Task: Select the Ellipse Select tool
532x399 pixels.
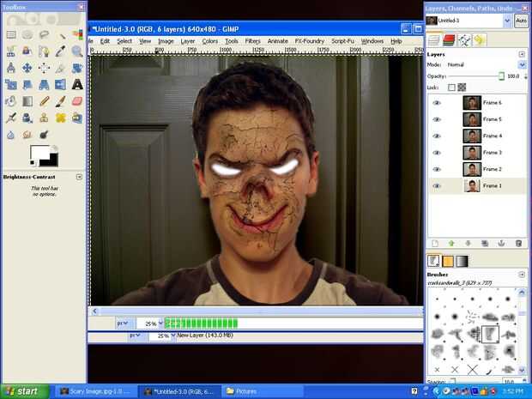Action: coord(27,34)
